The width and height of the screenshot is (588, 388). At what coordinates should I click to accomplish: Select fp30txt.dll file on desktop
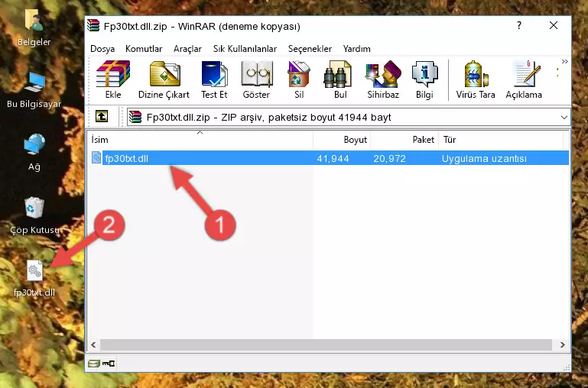[x=34, y=279]
